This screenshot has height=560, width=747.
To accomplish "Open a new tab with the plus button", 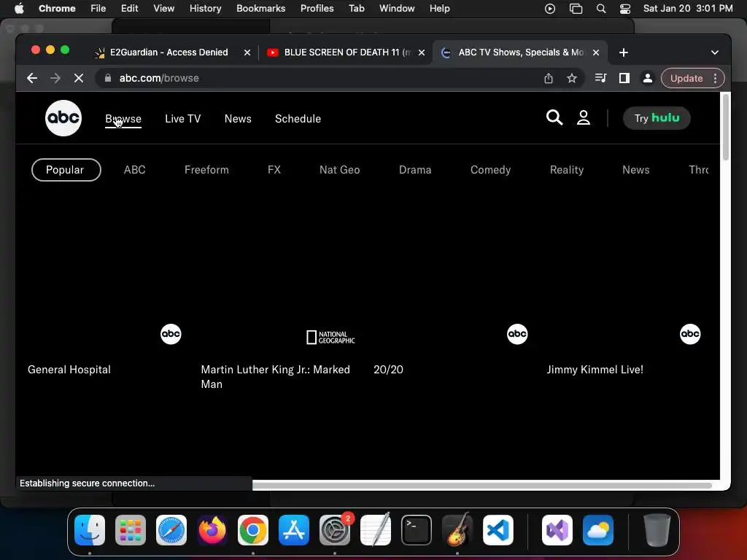I will [623, 52].
